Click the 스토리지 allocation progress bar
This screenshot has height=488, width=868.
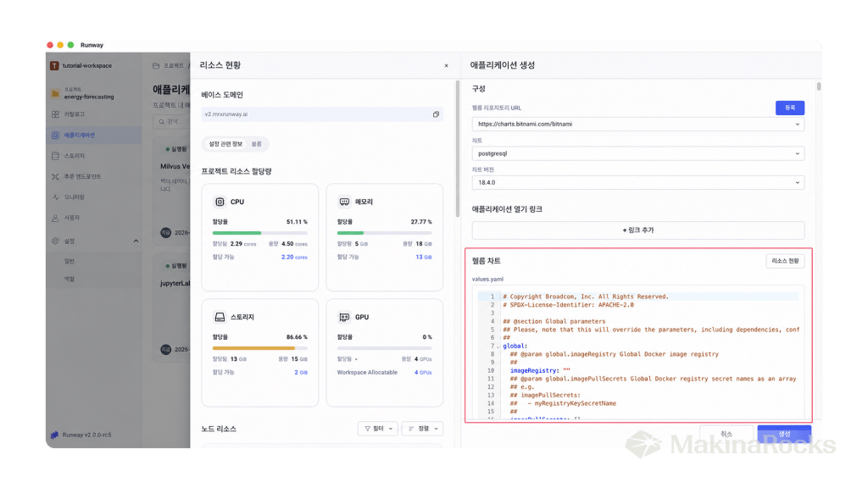[259, 348]
